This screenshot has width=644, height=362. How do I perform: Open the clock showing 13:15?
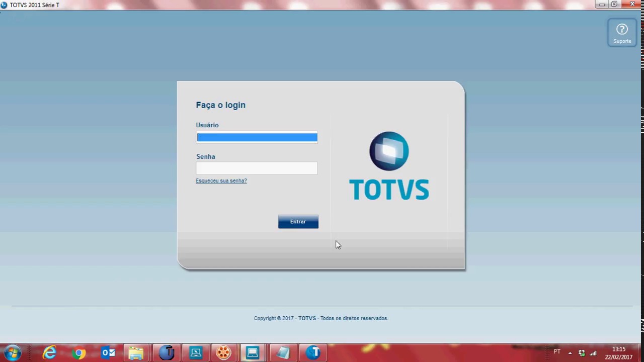point(618,353)
